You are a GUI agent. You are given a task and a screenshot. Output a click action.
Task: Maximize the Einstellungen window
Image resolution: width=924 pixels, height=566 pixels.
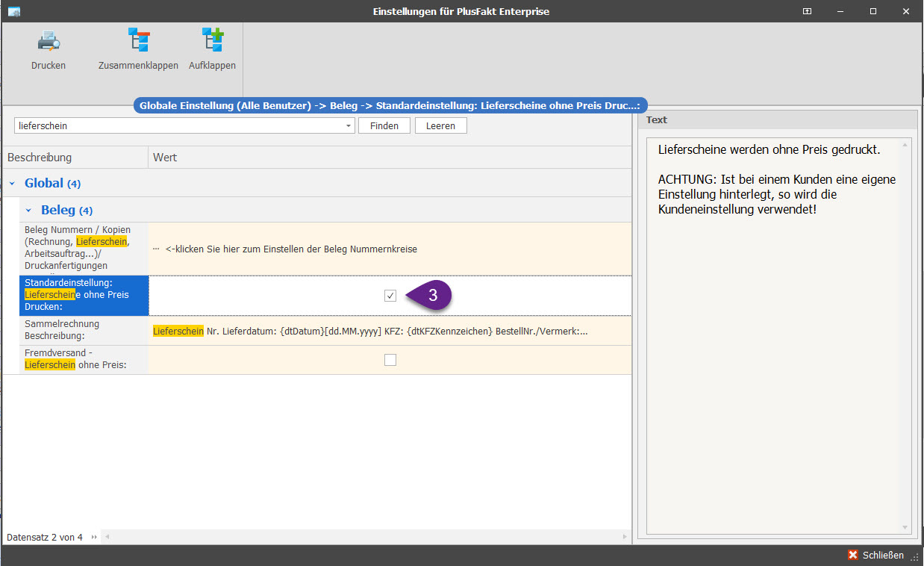[873, 11]
